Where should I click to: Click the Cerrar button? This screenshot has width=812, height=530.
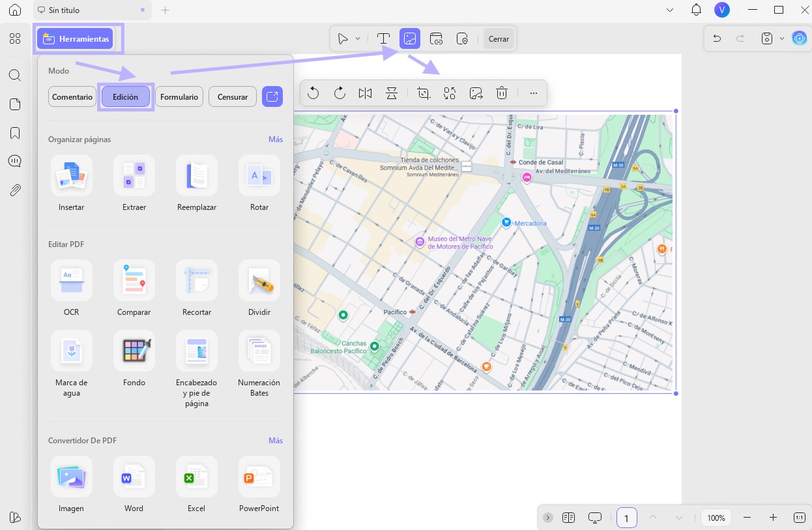point(499,39)
